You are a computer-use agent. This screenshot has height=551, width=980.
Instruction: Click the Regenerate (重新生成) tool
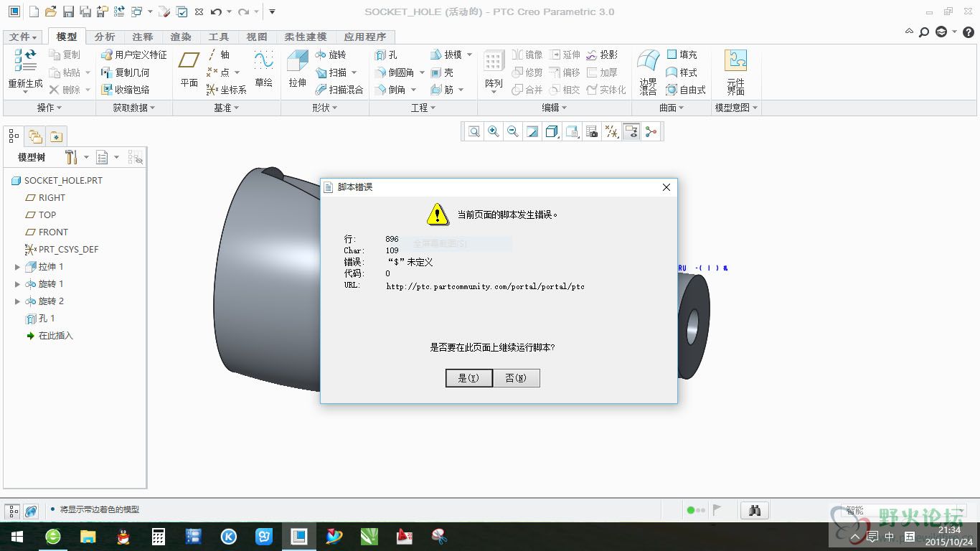[x=25, y=71]
